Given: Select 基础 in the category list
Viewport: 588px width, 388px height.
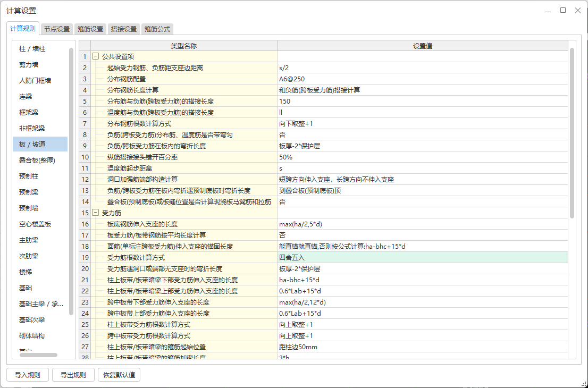Looking at the screenshot, I should [x=40, y=288].
